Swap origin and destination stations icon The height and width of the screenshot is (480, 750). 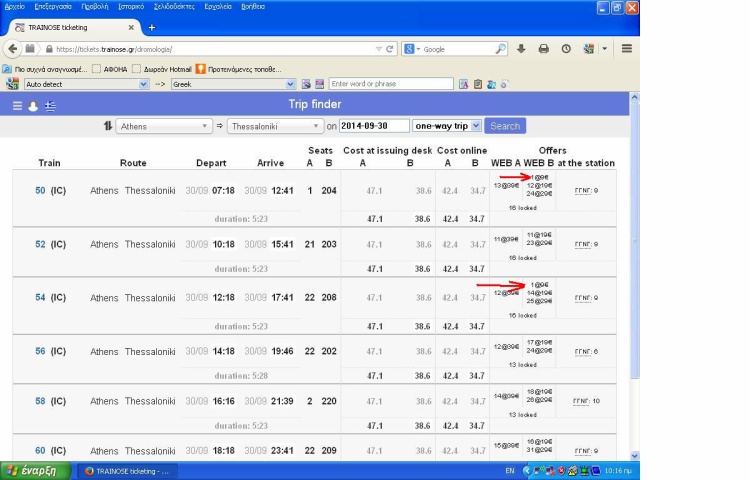tap(108, 126)
